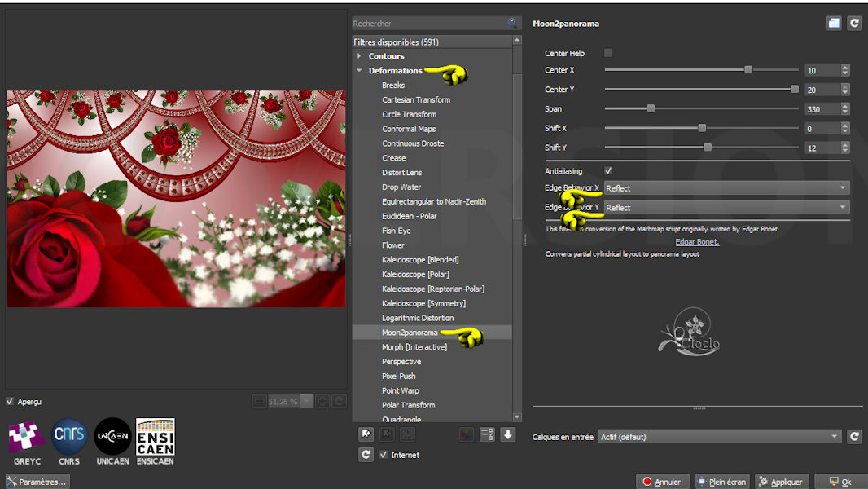The height and width of the screenshot is (489, 868).
Task: Select Kaleidoscope [Polar] filter
Action: point(415,275)
